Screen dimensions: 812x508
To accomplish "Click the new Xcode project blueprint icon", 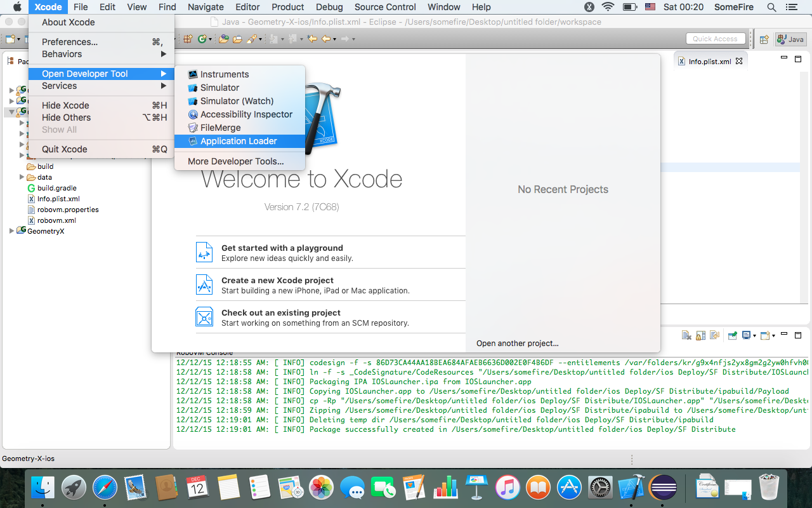I will [x=204, y=284].
